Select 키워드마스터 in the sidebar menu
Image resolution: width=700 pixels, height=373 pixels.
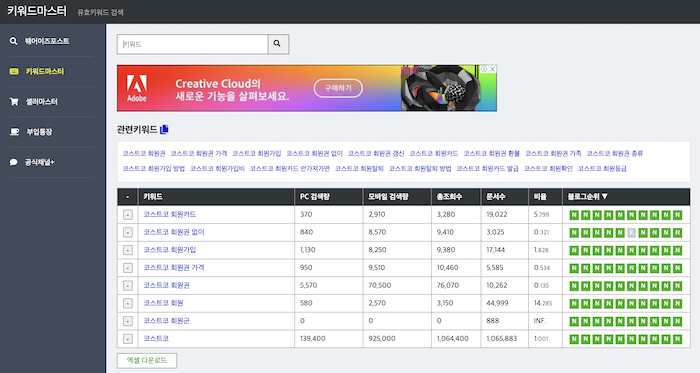tap(45, 71)
